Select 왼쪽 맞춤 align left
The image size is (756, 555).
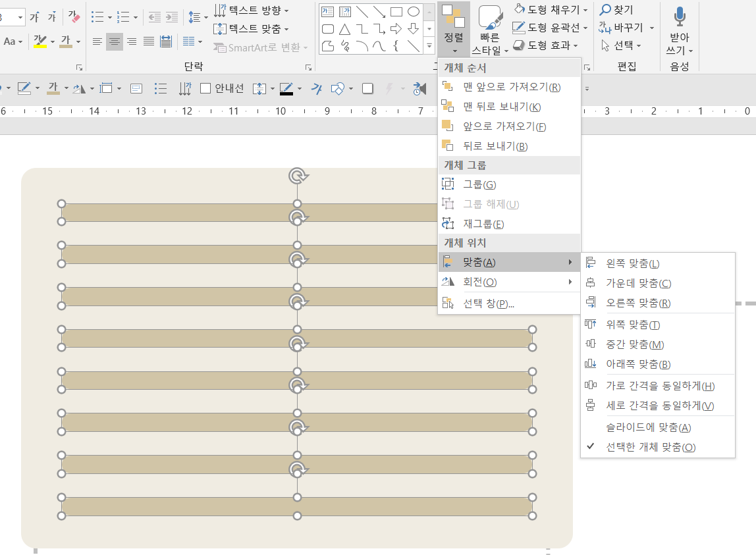[658, 264]
